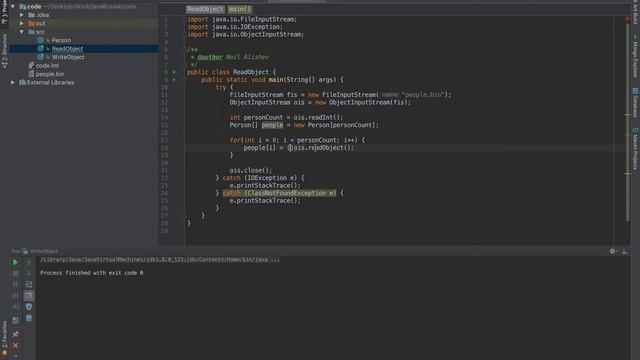Viewport: 640px width, 360px height.
Task: Open the Ant Build side tab
Action: coord(635,12)
